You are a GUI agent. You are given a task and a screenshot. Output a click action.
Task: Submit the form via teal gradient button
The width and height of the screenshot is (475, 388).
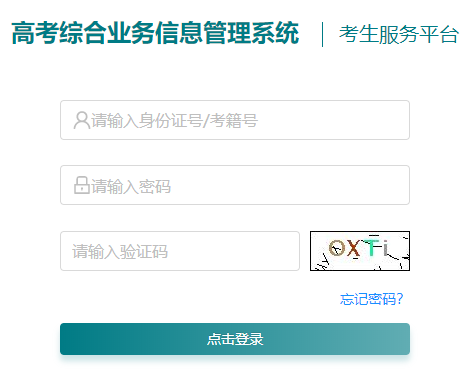[x=235, y=339]
